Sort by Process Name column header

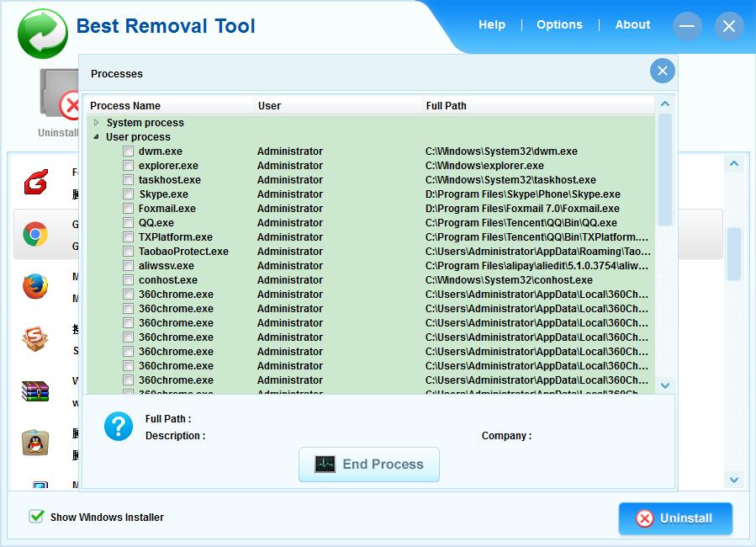point(170,106)
